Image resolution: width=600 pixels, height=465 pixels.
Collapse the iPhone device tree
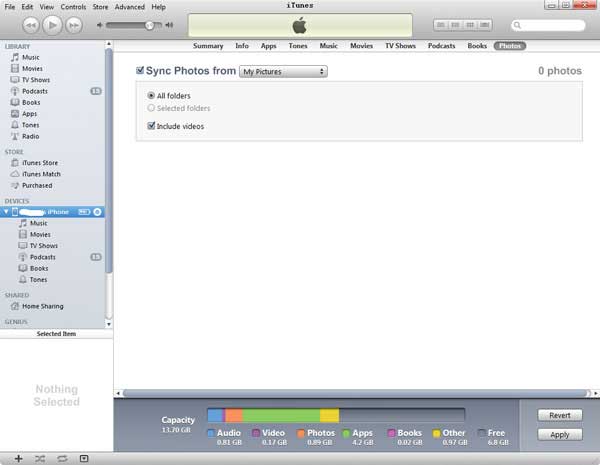6,212
